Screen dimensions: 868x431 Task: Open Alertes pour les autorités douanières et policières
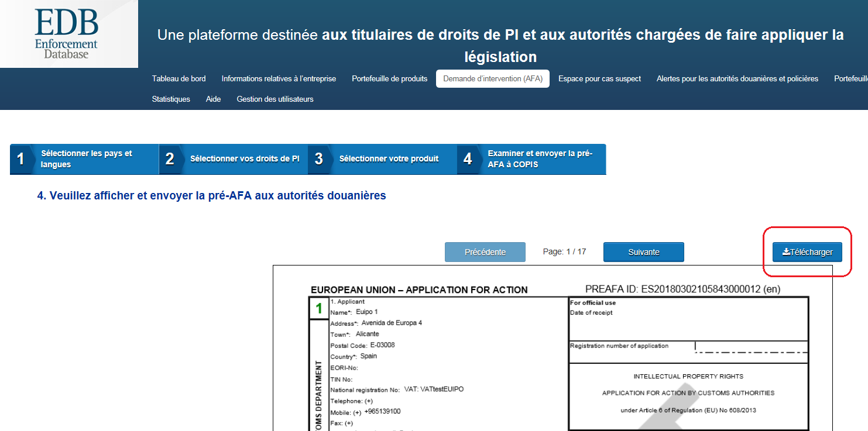[737, 78]
